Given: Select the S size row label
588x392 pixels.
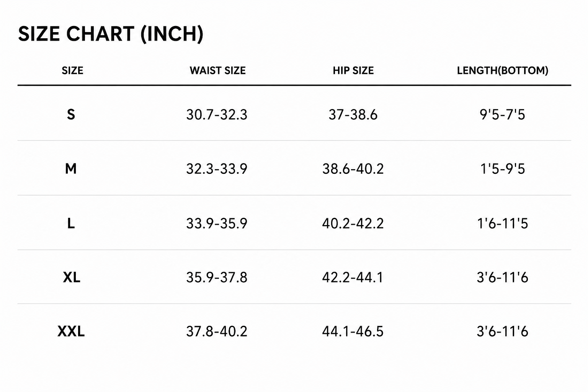Looking at the screenshot, I should pos(71,114).
